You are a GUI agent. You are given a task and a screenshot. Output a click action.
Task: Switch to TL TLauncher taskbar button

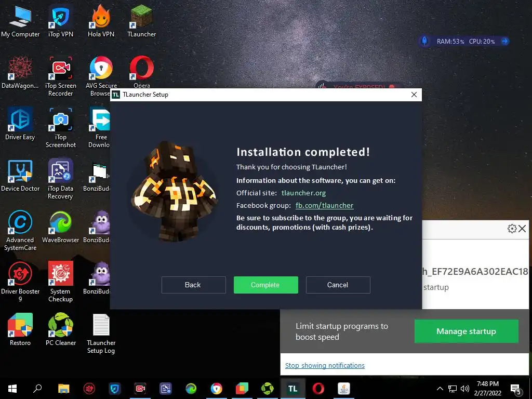[x=293, y=389]
